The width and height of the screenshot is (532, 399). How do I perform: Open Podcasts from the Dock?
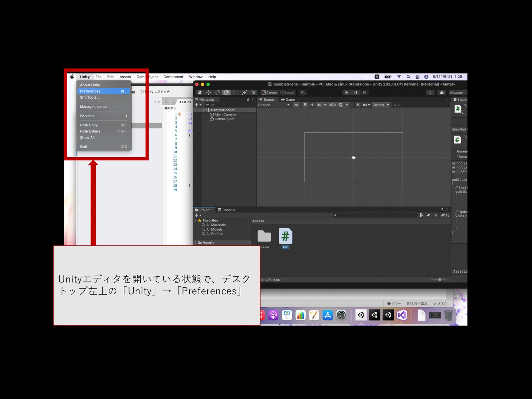coord(273,315)
